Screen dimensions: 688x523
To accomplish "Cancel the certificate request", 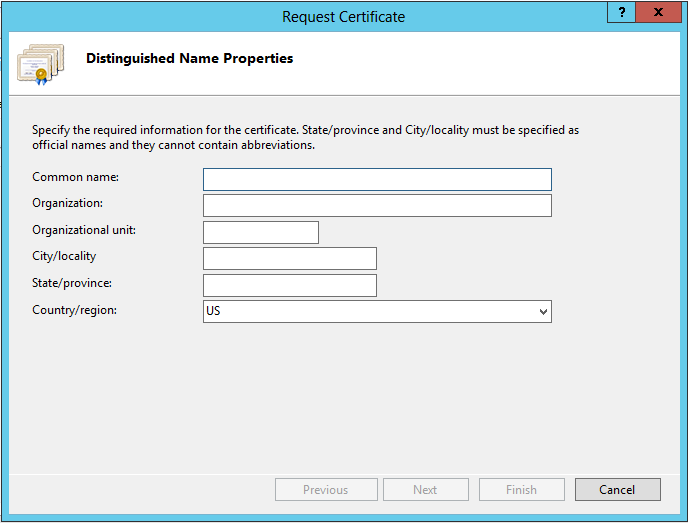I will click(x=617, y=490).
